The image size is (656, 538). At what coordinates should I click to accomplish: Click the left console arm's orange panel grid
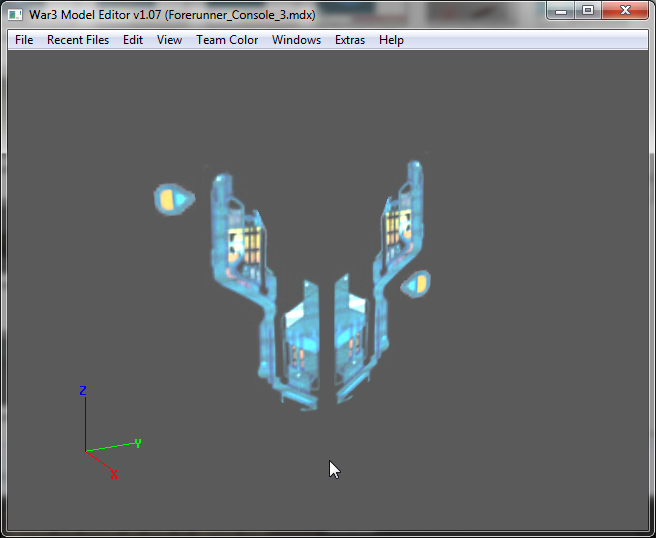246,245
